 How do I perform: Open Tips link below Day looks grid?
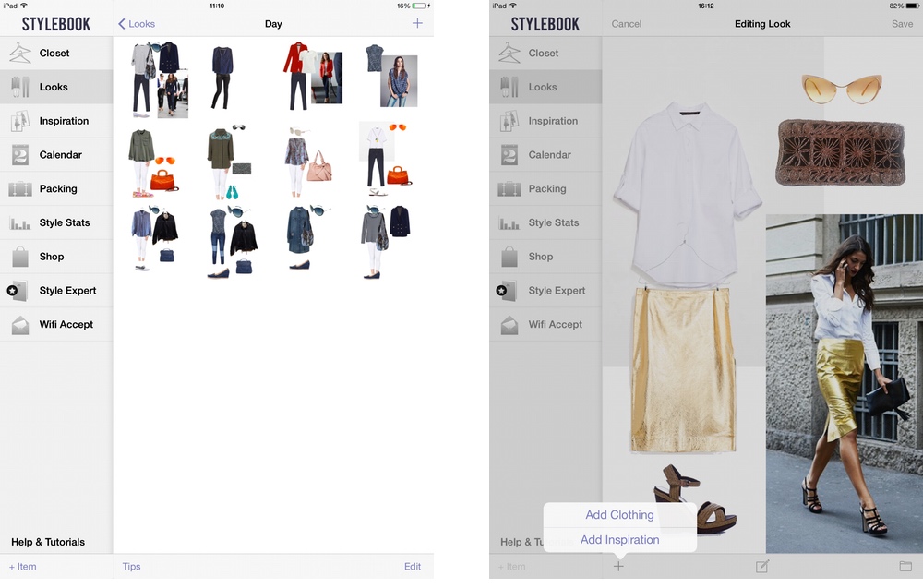(x=132, y=567)
